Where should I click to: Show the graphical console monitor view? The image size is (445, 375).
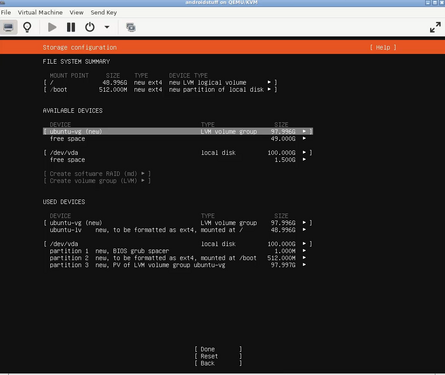coord(8,27)
